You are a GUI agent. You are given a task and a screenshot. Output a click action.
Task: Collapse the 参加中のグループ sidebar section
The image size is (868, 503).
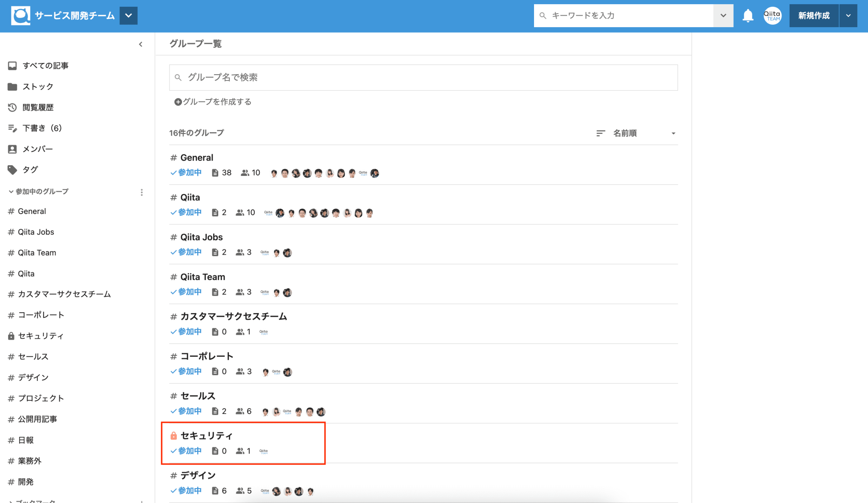[x=11, y=192]
